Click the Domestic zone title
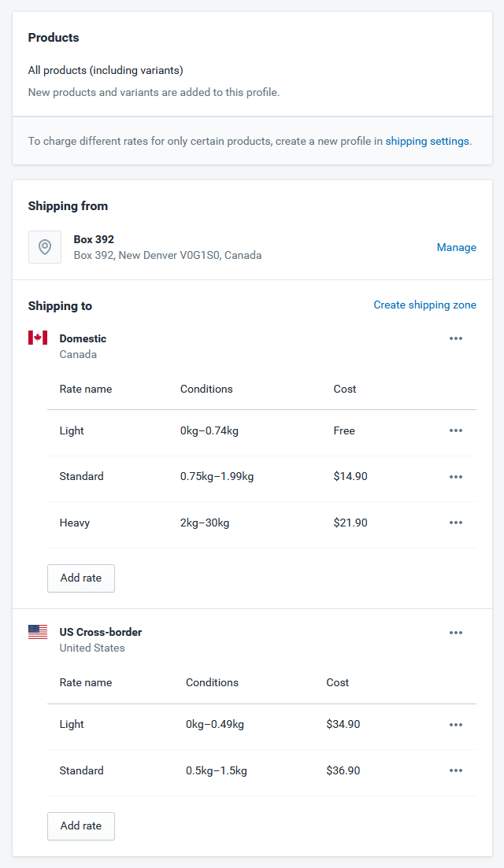 (x=83, y=338)
